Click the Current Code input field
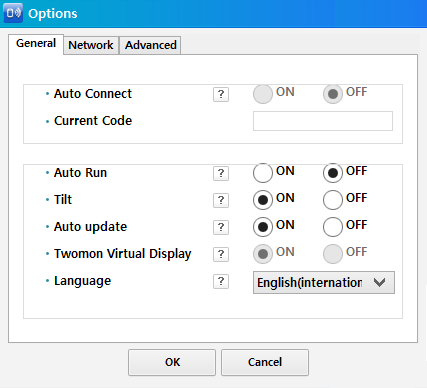This screenshot has height=388, width=427. pos(323,121)
